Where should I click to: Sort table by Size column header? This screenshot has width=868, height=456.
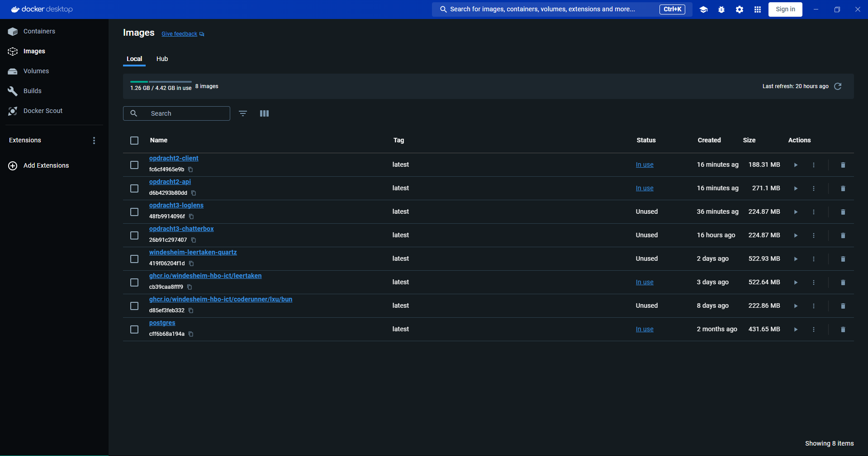749,140
